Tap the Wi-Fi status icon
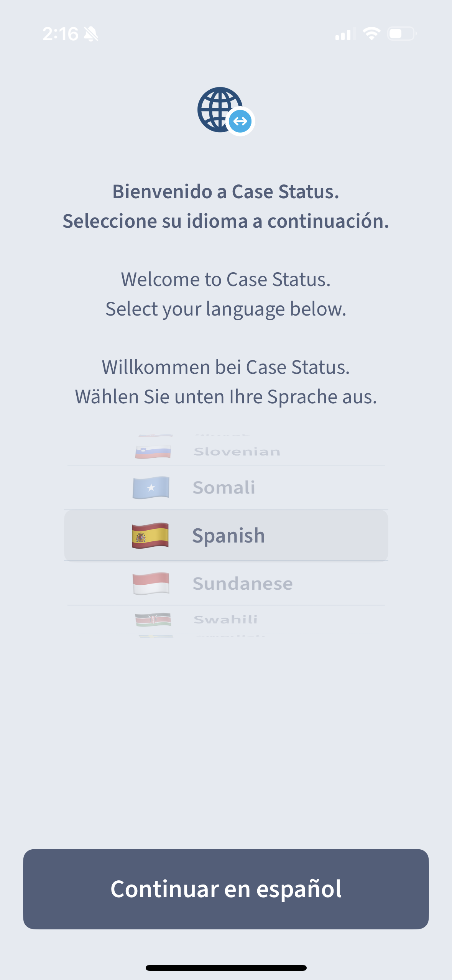This screenshot has width=452, height=980. [371, 34]
